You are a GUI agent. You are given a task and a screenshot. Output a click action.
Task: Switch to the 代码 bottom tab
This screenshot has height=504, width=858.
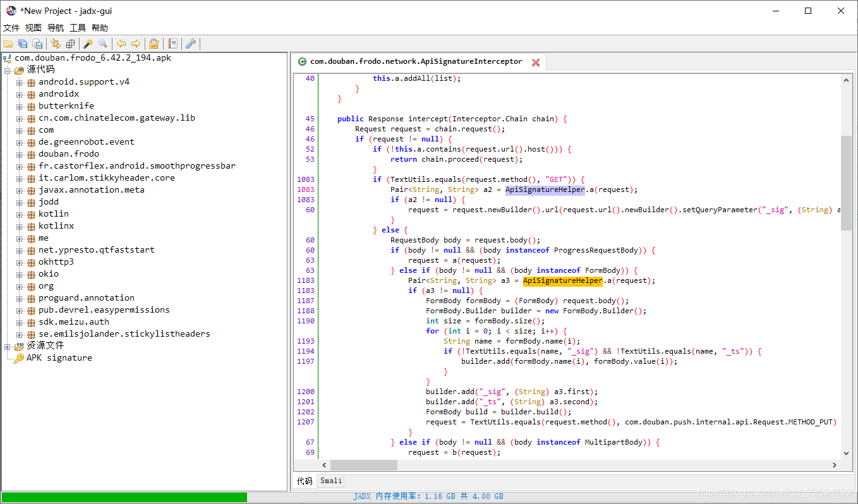[x=305, y=481]
